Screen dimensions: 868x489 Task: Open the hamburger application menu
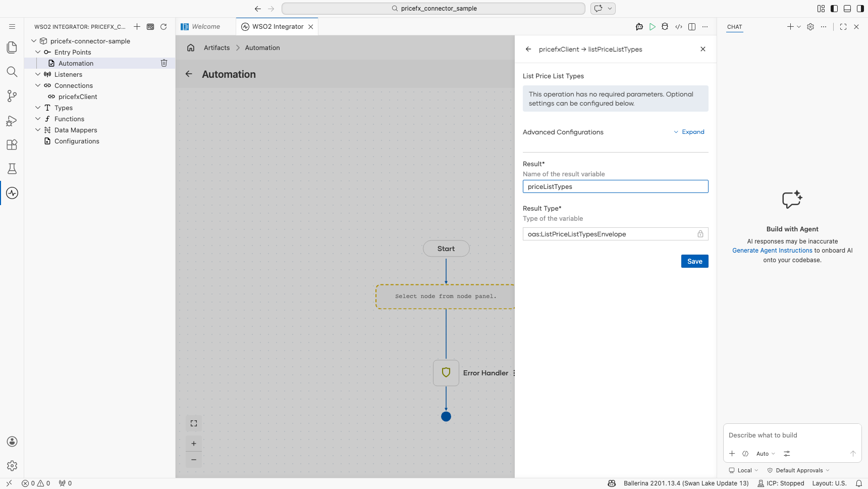click(x=12, y=27)
